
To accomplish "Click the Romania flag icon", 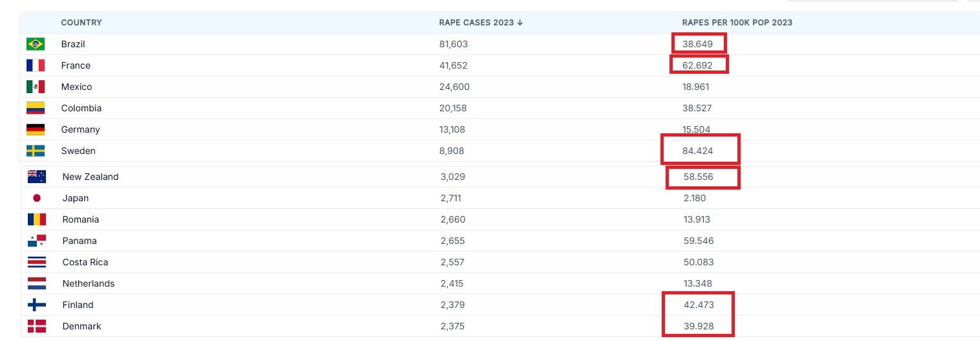I will (37, 219).
